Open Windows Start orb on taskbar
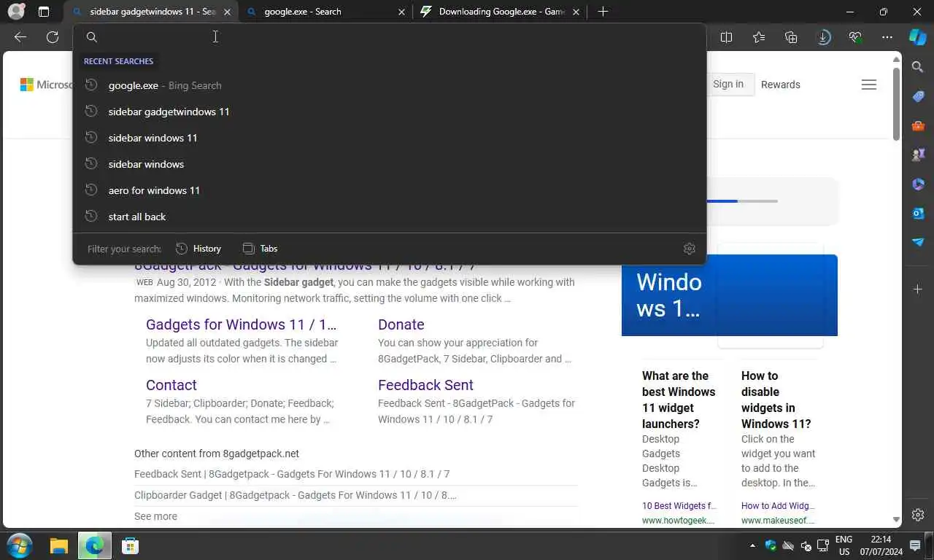934x560 pixels. 19,545
